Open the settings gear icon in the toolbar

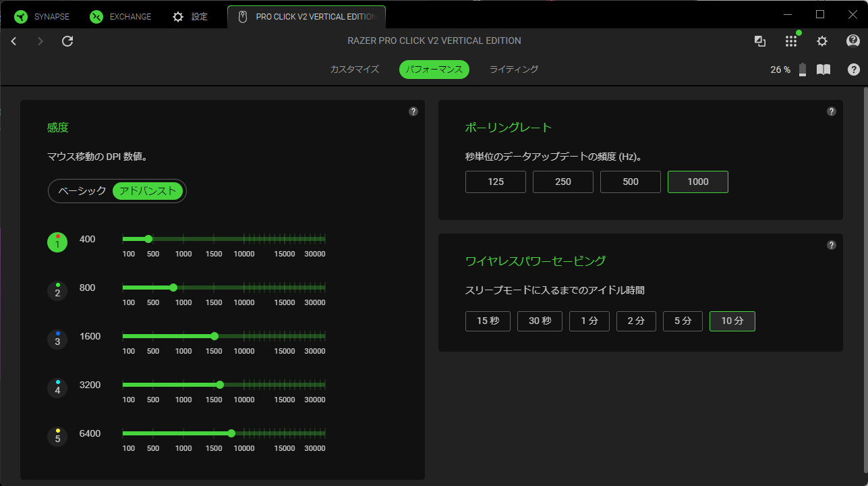pyautogui.click(x=821, y=41)
